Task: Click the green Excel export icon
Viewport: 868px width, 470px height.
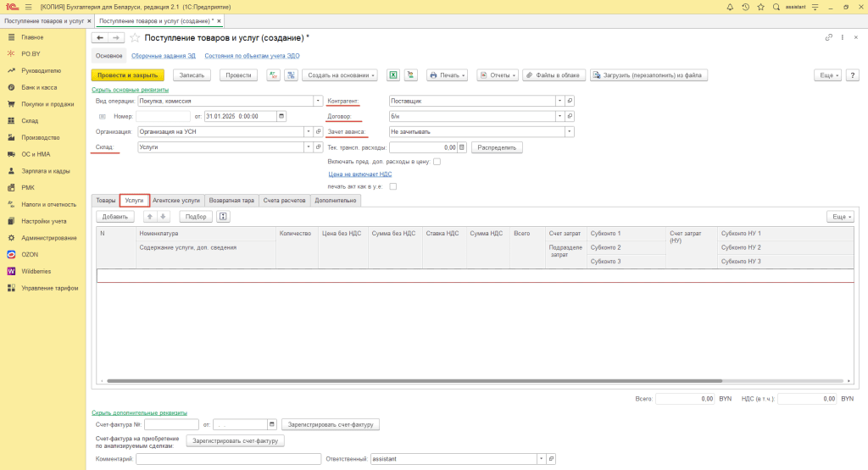Action: (x=393, y=75)
